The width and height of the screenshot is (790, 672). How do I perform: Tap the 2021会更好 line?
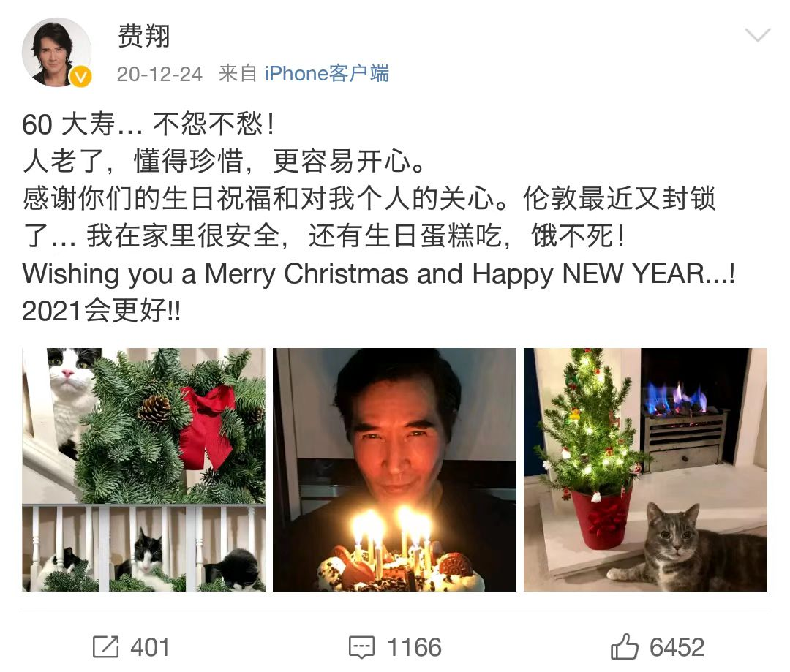(101, 310)
